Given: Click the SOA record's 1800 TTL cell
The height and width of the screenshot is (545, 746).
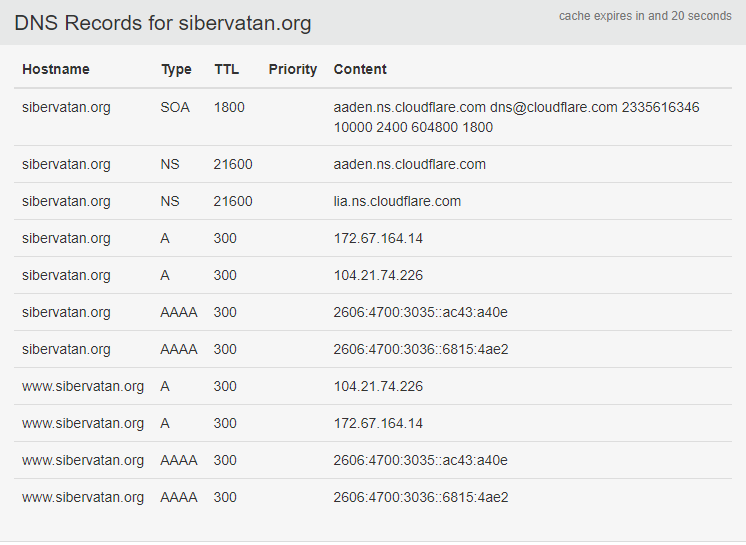Looking at the screenshot, I should pyautogui.click(x=229, y=107).
